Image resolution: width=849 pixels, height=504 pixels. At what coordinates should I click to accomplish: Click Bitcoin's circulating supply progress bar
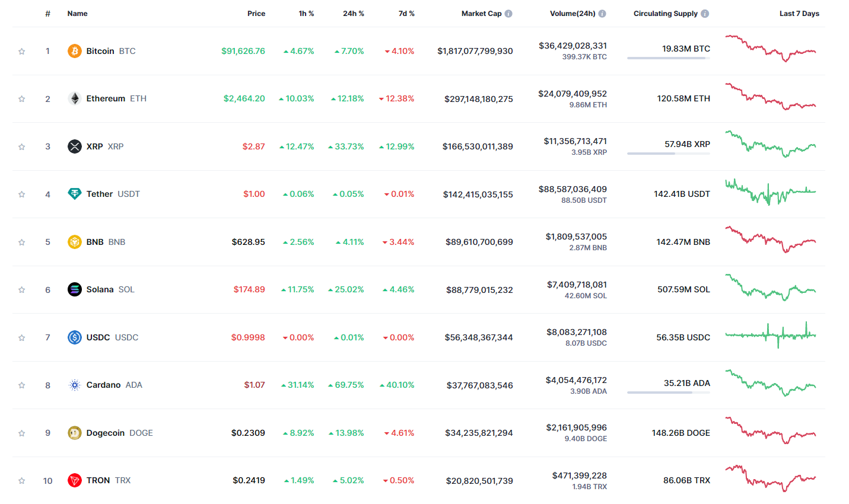pos(669,58)
